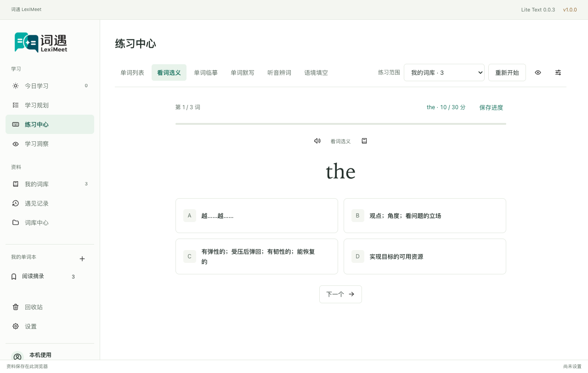Select the 看词选义 tab
588x373 pixels.
coord(169,72)
